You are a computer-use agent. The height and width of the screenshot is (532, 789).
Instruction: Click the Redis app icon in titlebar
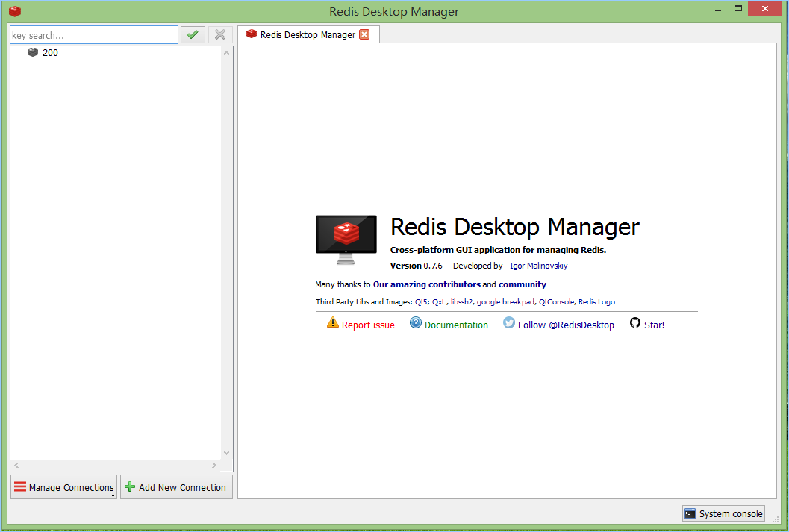[x=15, y=11]
